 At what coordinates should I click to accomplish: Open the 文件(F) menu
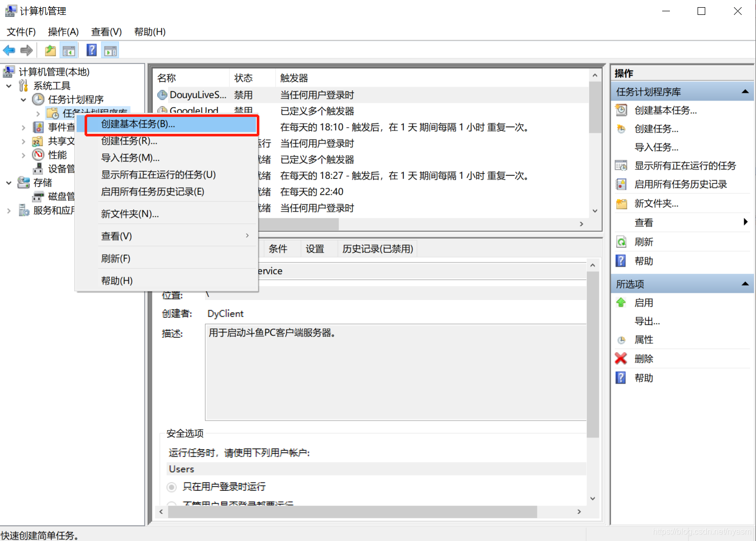[21, 32]
